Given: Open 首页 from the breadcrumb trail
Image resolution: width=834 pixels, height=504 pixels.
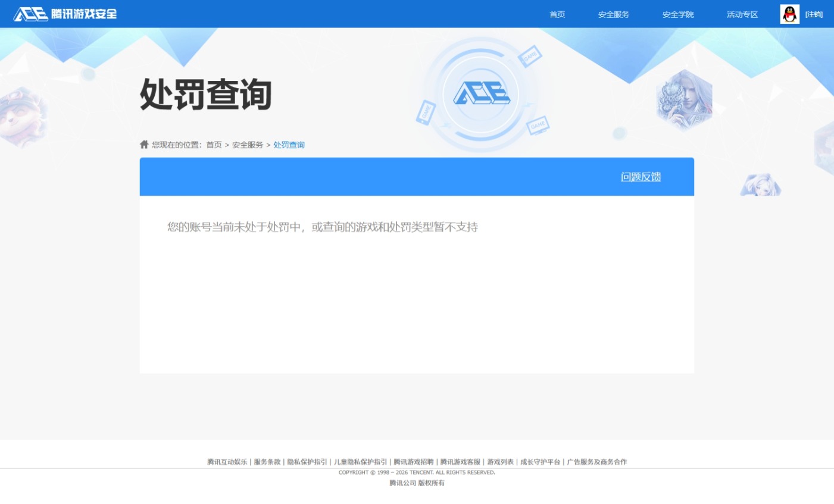Looking at the screenshot, I should 214,144.
